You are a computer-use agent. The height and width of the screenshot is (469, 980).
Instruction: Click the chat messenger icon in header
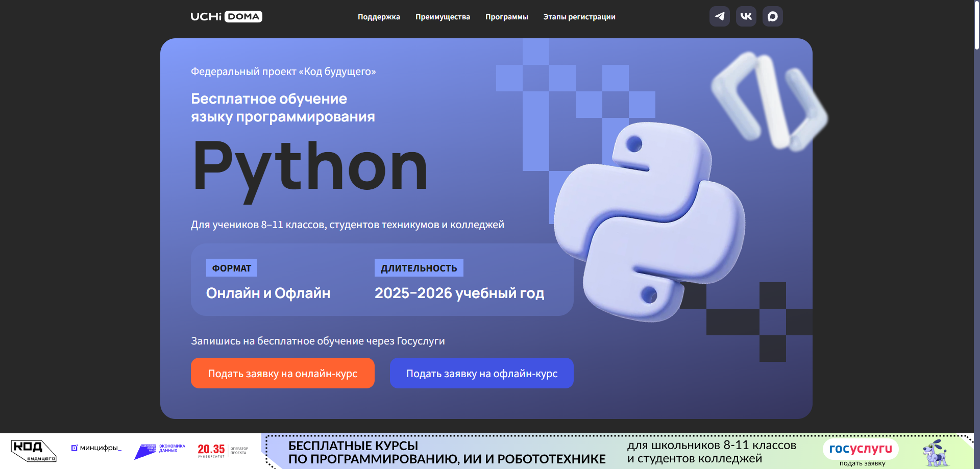pyautogui.click(x=772, y=16)
